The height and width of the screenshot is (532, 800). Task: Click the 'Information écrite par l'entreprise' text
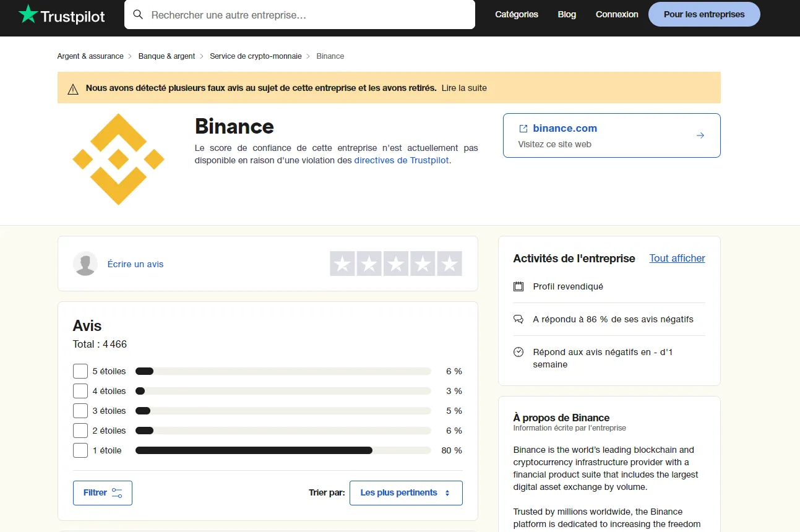[570, 428]
